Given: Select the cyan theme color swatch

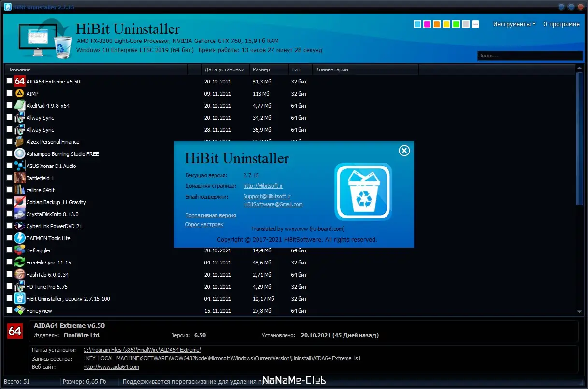Looking at the screenshot, I should (x=417, y=24).
